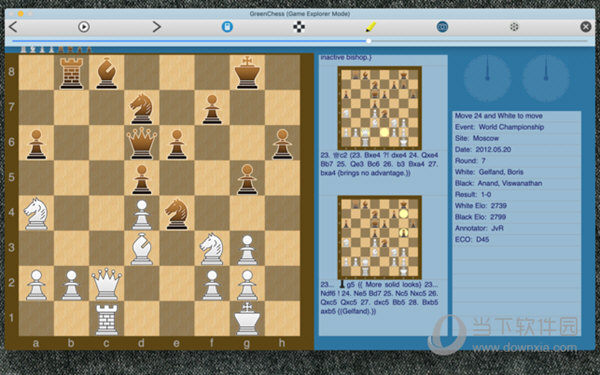Click the checkered board icon
The height and width of the screenshot is (375, 600).
(x=299, y=27)
